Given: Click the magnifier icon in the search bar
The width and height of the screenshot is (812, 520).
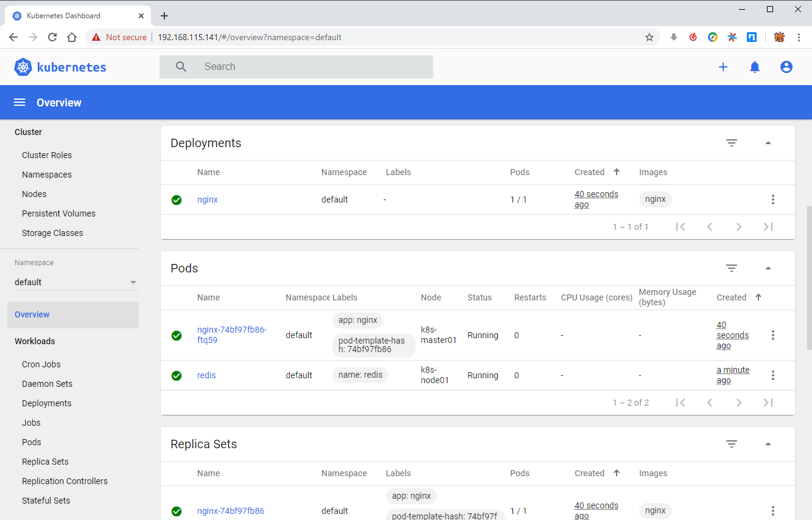Looking at the screenshot, I should (x=181, y=67).
